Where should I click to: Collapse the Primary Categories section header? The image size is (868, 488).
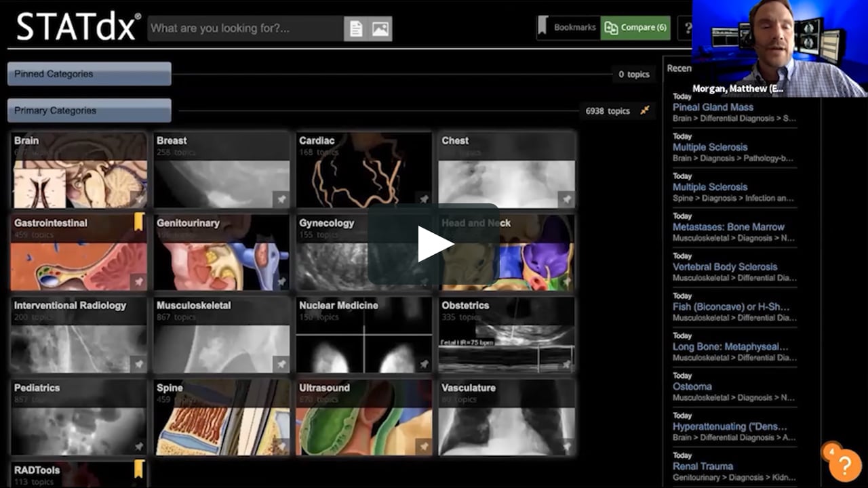(x=89, y=110)
